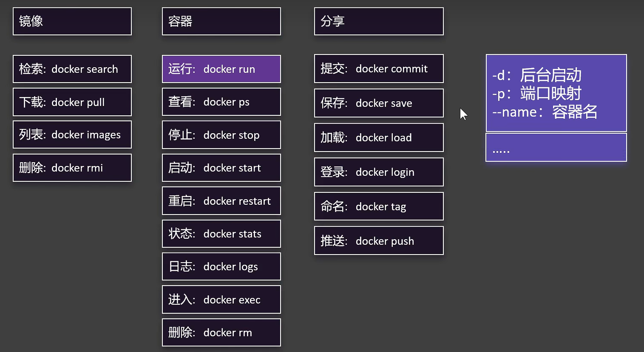The image size is (644, 352).
Task: Click the docker search box
Action: pos(72,69)
